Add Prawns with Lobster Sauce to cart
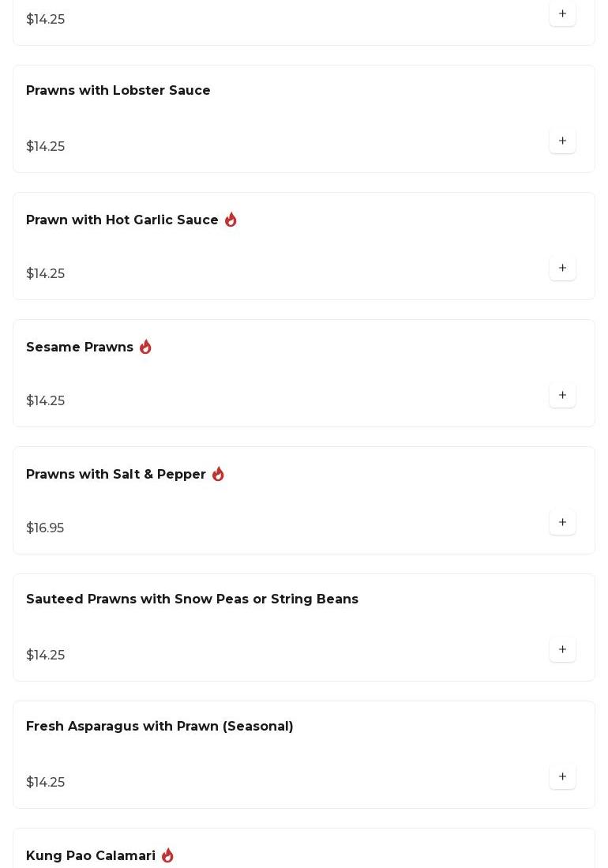Viewport: 608px width, 868px height. [x=562, y=141]
